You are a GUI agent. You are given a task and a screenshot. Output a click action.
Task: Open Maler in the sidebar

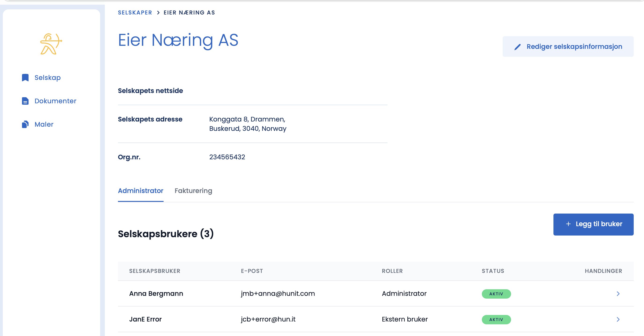(44, 124)
